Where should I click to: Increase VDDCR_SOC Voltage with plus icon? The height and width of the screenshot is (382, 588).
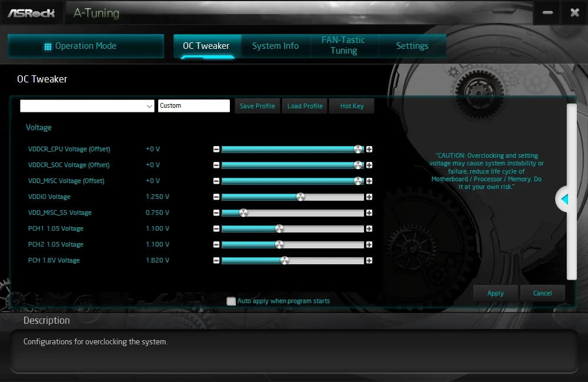[369, 165]
